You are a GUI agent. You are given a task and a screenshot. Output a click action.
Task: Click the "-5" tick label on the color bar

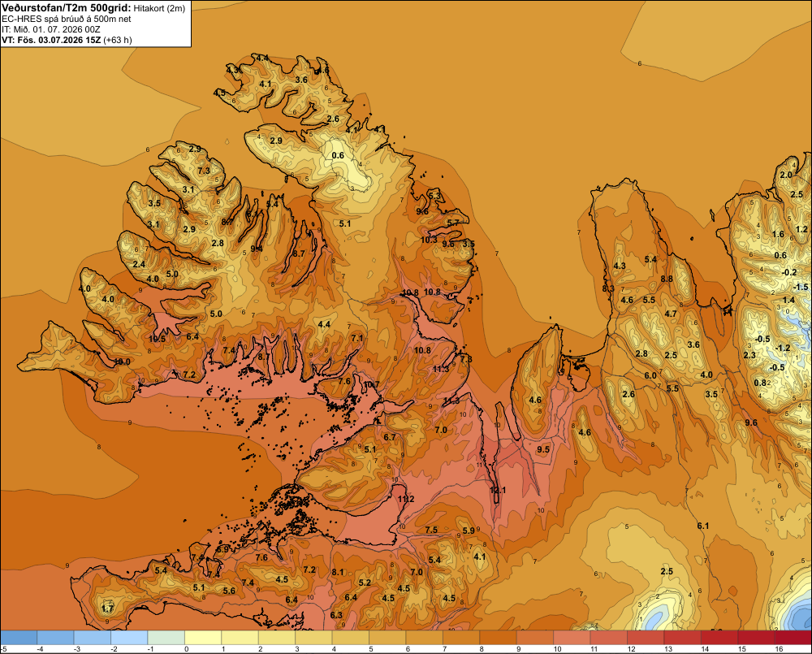(3, 649)
